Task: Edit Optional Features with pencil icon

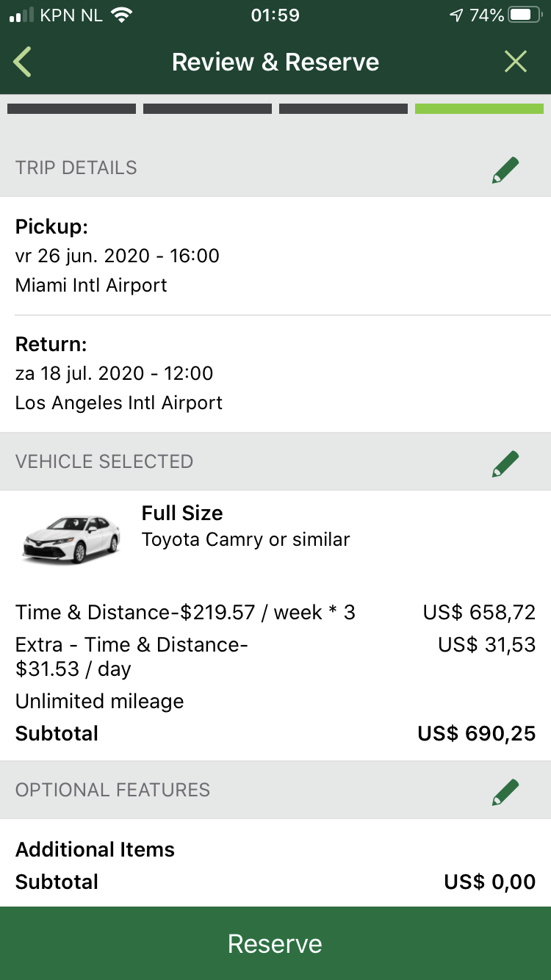Action: click(505, 791)
